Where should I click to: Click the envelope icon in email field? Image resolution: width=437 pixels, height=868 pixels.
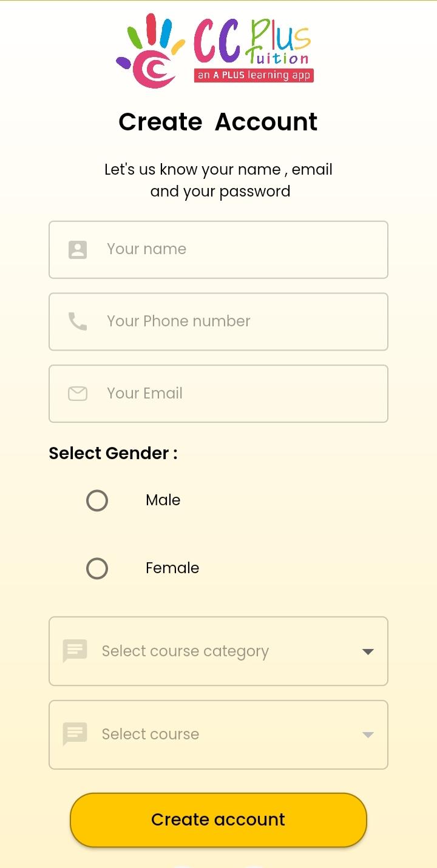point(78,394)
